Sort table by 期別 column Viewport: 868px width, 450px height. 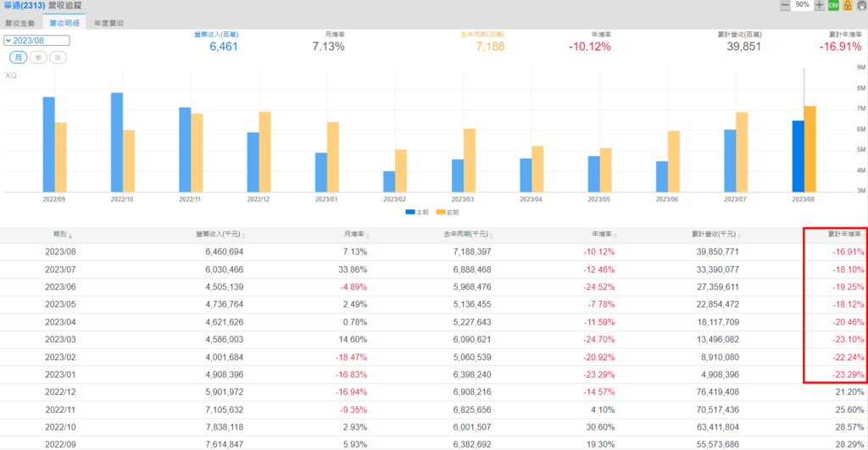click(63, 235)
